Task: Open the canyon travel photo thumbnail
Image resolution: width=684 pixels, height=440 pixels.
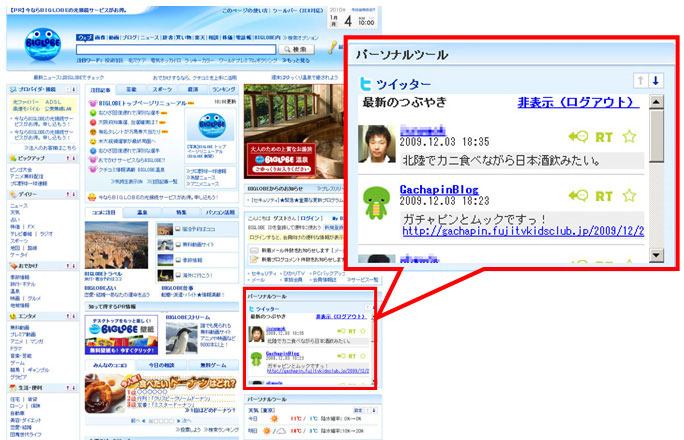Action: (x=116, y=245)
